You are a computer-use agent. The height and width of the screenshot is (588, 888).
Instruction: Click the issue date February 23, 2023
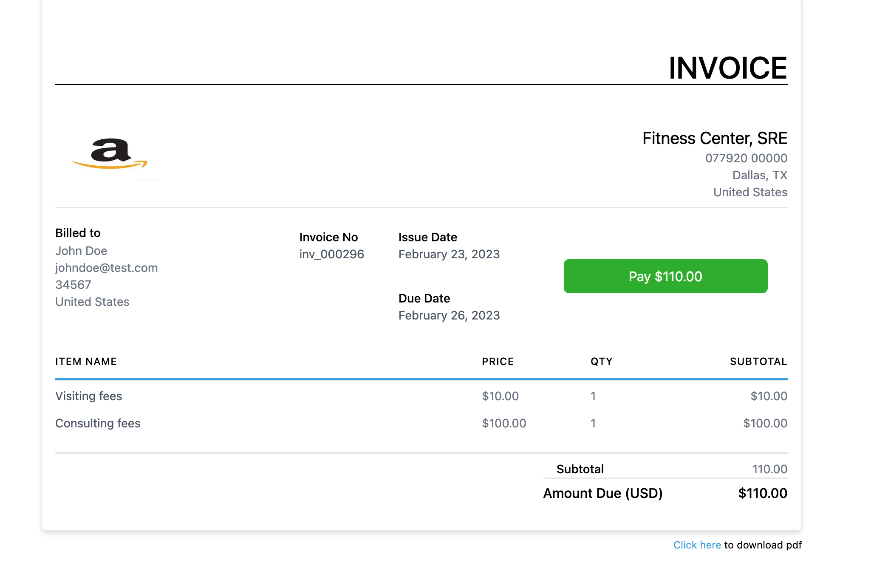click(x=449, y=254)
